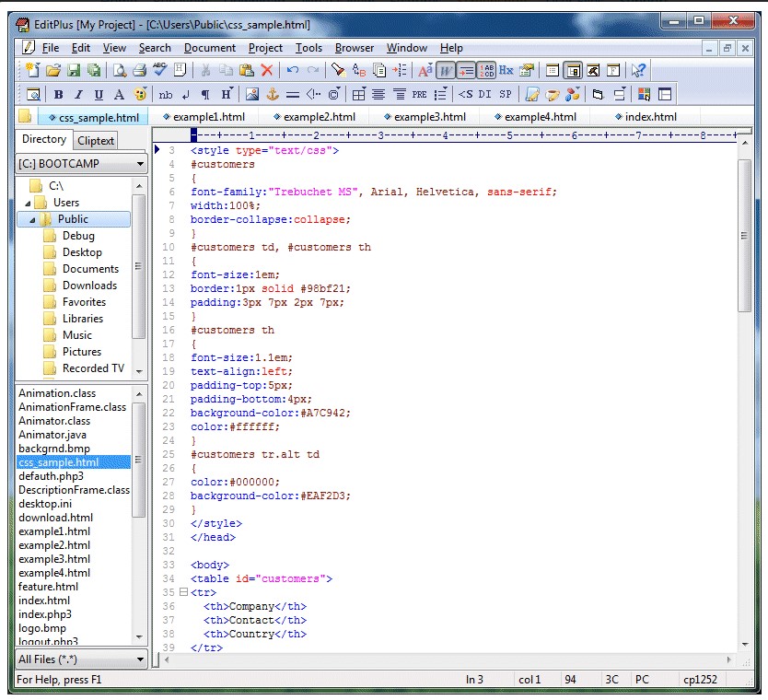Click the Paste clipboard icon
Viewport: 768px width, 700px height.
pos(247,70)
